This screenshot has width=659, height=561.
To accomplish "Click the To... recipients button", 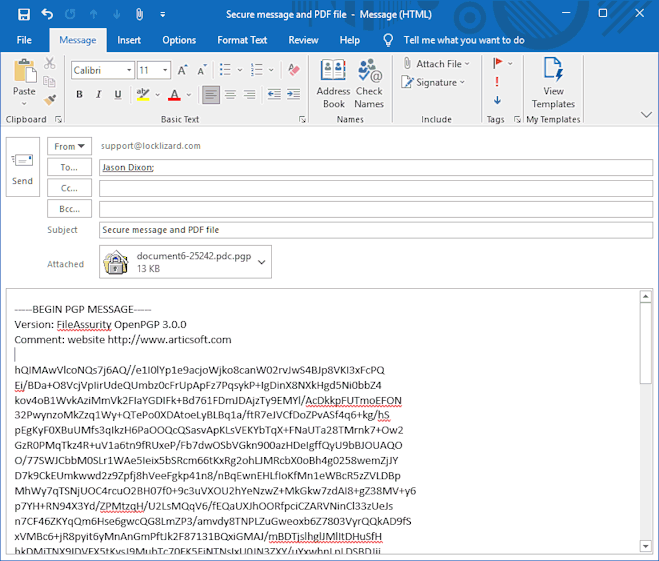I will [69, 167].
